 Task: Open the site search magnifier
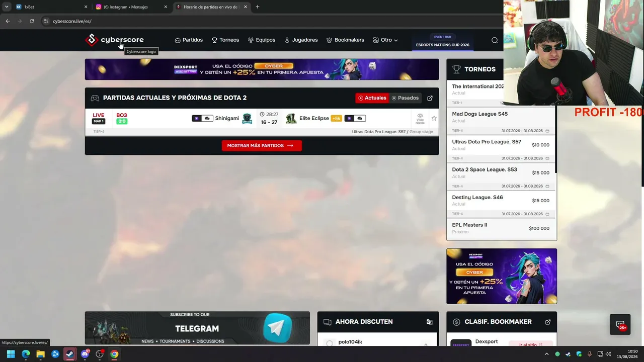[x=495, y=40]
